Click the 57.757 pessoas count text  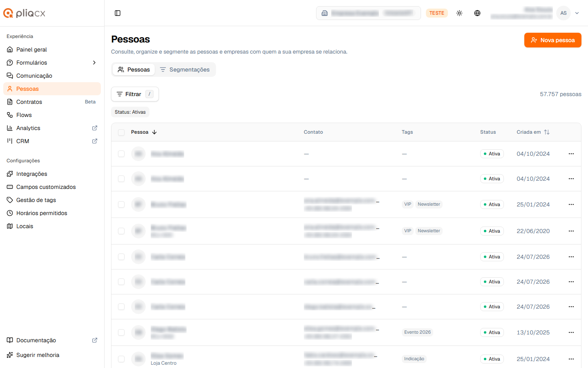561,94
